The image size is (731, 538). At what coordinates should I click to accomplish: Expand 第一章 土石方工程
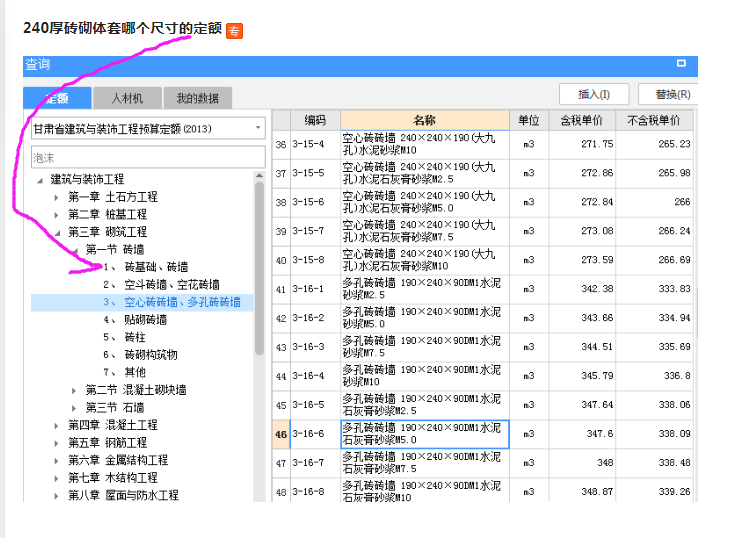click(x=56, y=197)
